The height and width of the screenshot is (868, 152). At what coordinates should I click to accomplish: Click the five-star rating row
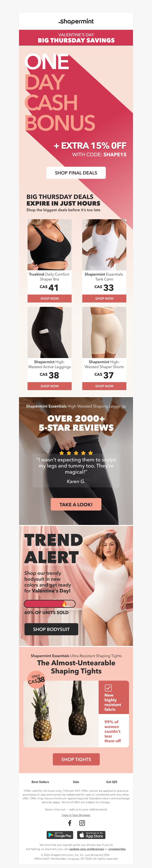76,453
